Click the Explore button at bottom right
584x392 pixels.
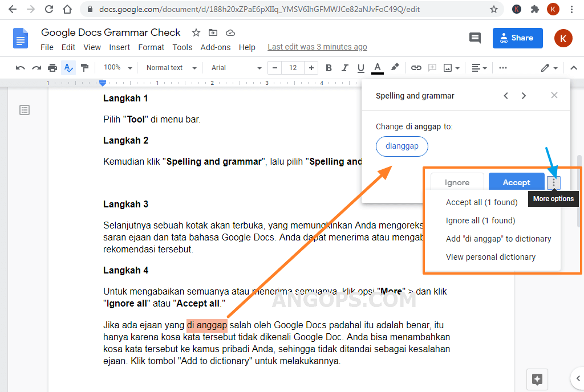[x=537, y=379]
